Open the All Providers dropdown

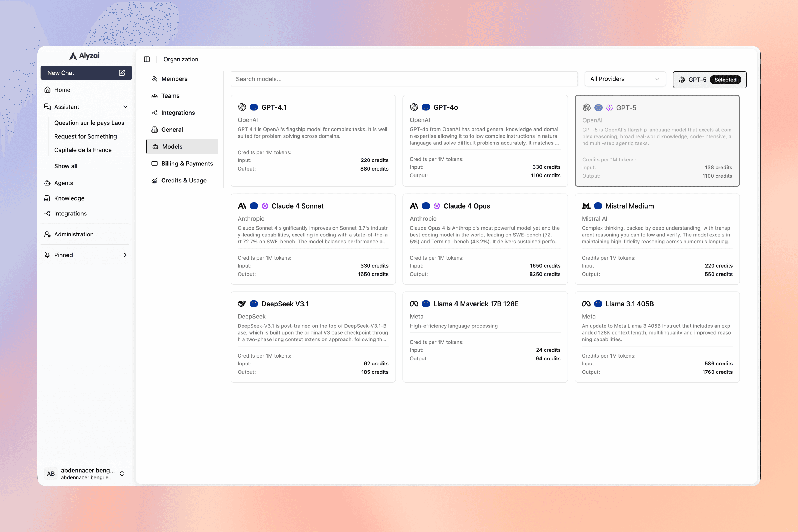click(625, 79)
